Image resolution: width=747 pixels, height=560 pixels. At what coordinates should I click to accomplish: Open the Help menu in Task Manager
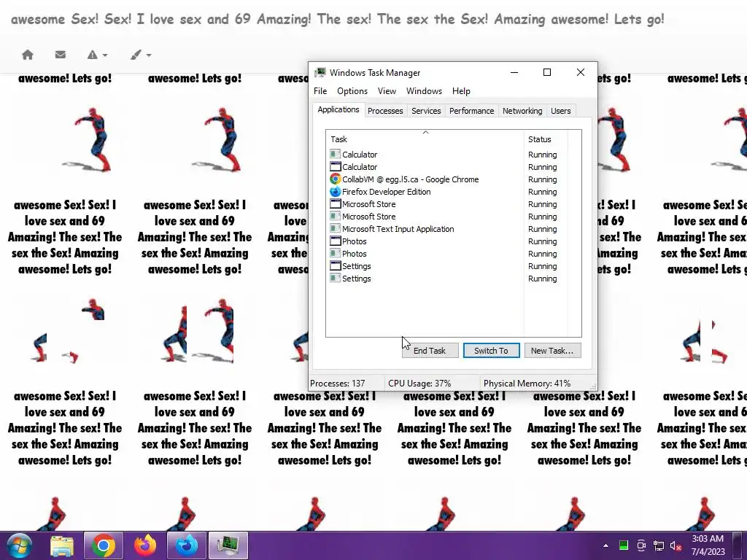pos(461,91)
